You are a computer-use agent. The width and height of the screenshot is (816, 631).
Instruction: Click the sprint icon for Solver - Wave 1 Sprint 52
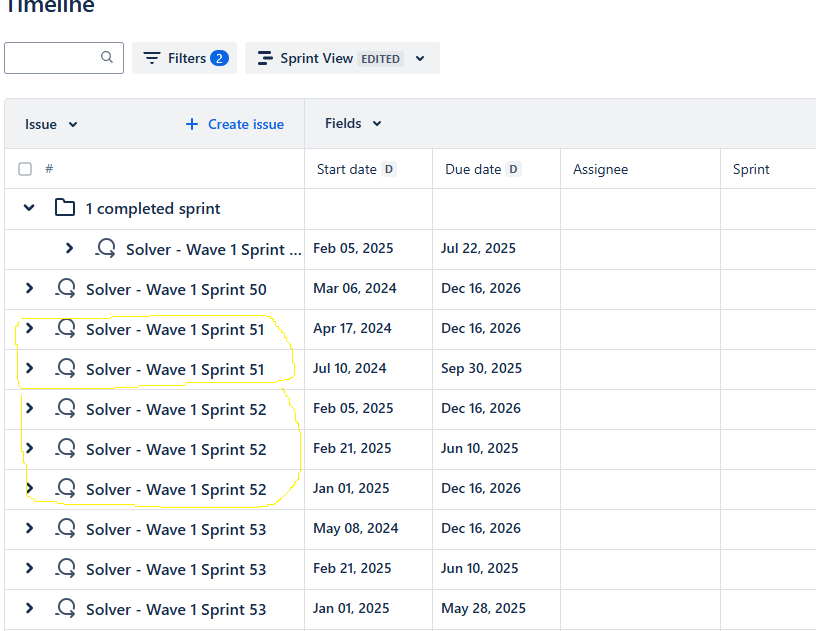pos(65,408)
